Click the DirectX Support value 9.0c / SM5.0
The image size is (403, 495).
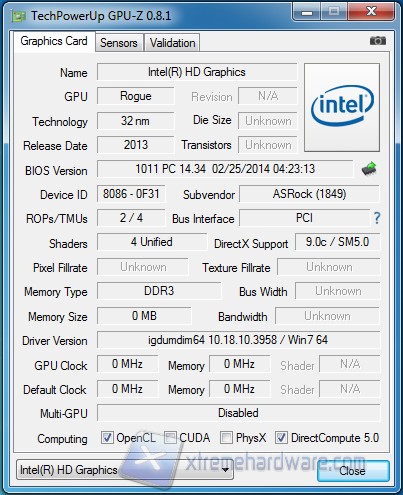[337, 242]
